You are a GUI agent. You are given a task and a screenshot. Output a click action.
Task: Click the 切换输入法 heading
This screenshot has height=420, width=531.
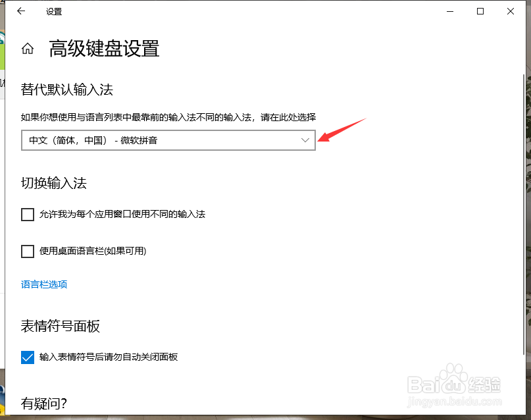(x=54, y=183)
